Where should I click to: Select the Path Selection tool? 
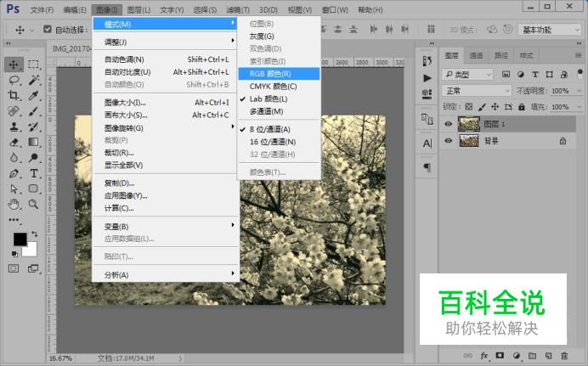click(14, 189)
